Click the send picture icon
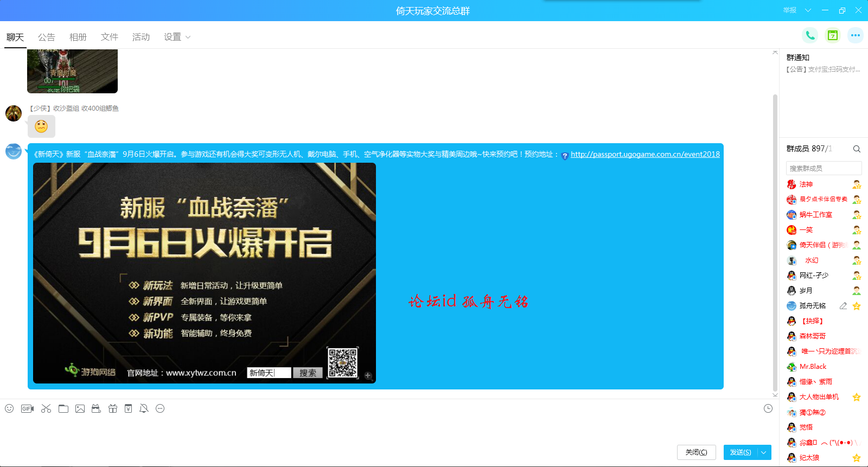This screenshot has width=868, height=467. [x=80, y=408]
